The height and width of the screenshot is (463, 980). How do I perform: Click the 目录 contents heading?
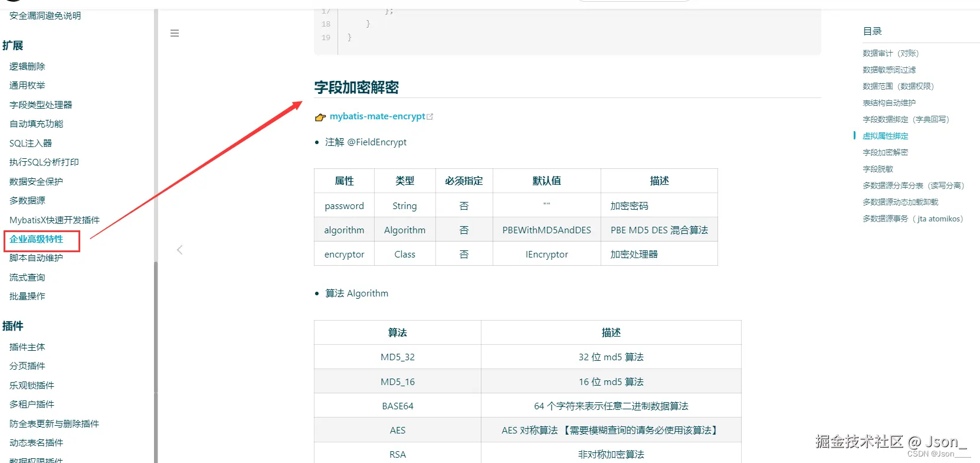[x=872, y=31]
